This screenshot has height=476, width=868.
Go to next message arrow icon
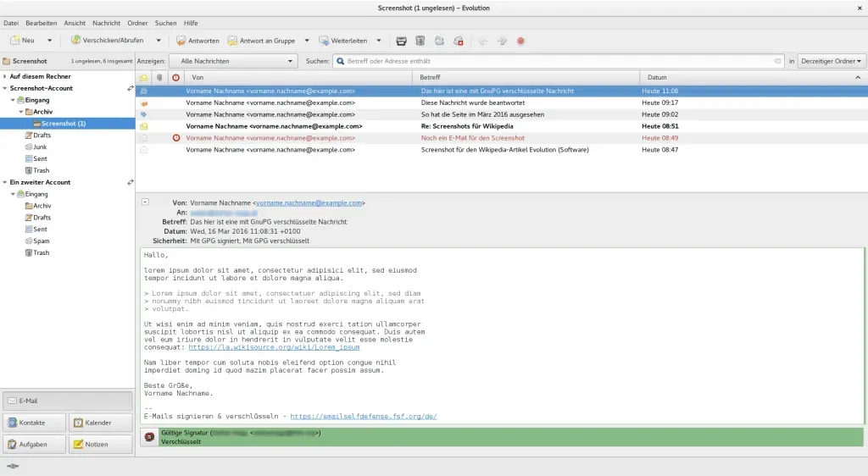(x=502, y=41)
